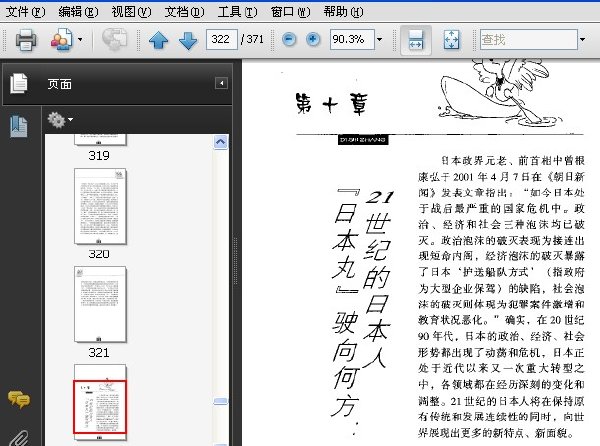The width and height of the screenshot is (600, 446).
Task: Click the page number field showing 322
Action: (222, 39)
